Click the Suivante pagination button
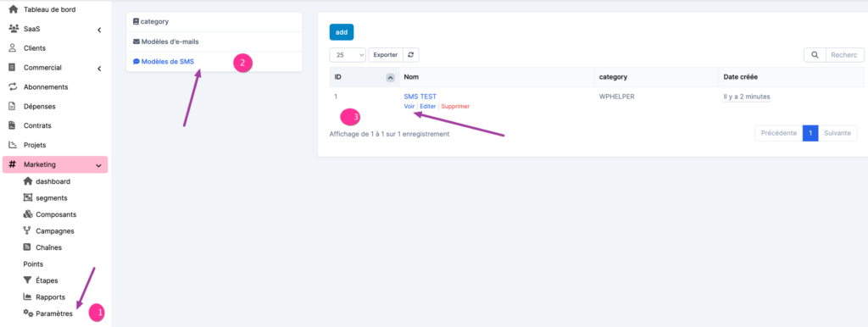The height and width of the screenshot is (327, 868). [837, 133]
